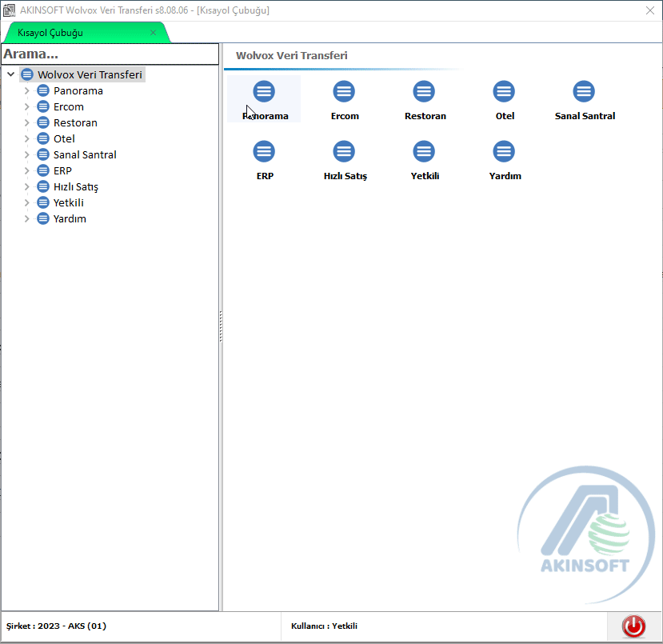Expand the ERP tree node
663x644 pixels.
26,171
